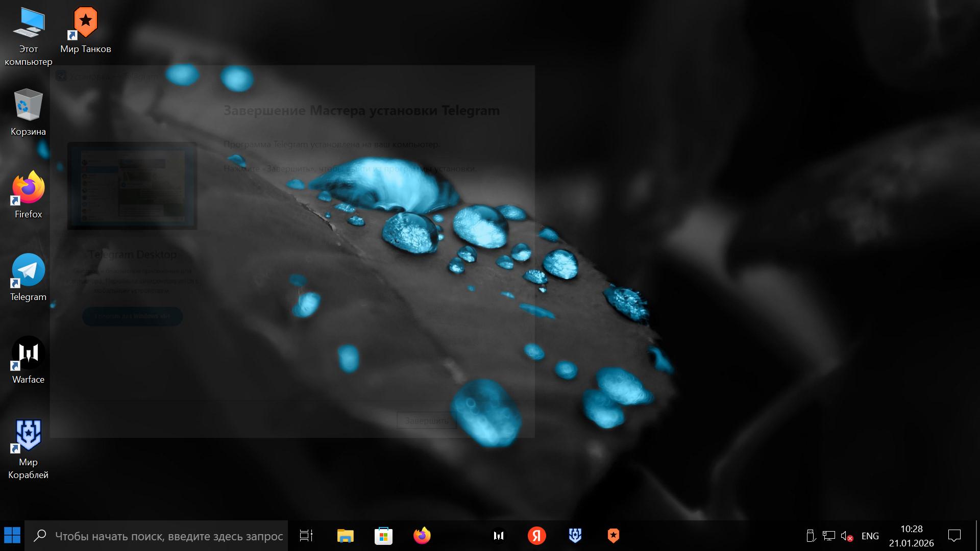Open the Warface taskbar icon
This screenshot has height=551, width=980.
[x=499, y=536]
